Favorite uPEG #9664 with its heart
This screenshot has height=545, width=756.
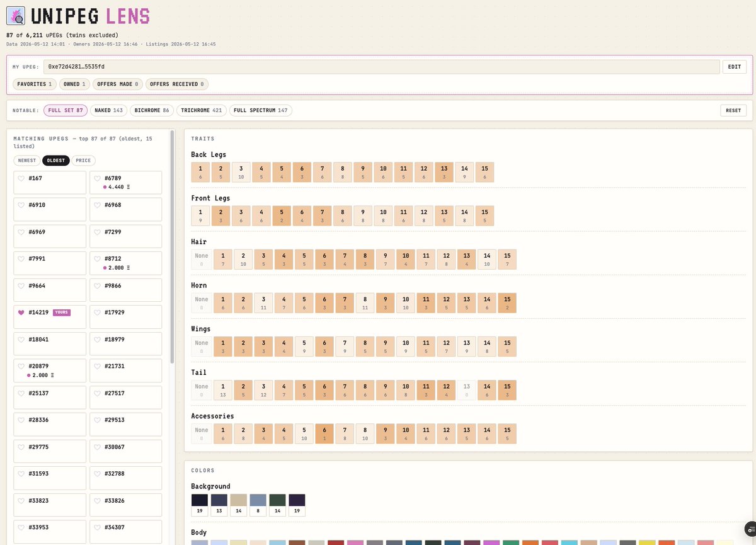[21, 285]
